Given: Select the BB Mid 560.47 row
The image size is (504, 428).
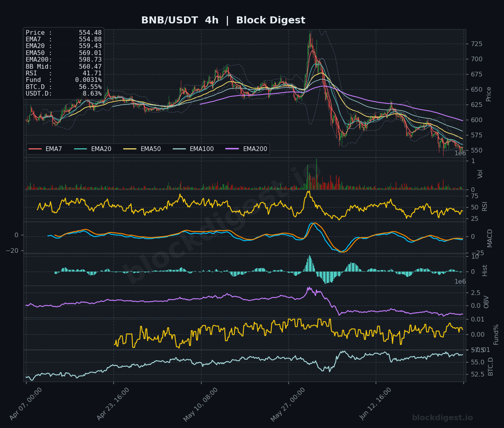Looking at the screenshot, I should [64, 67].
